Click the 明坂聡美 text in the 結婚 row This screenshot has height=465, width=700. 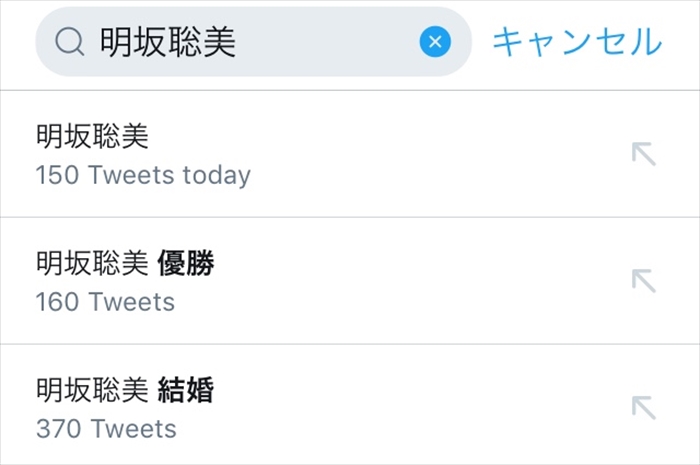click(92, 391)
